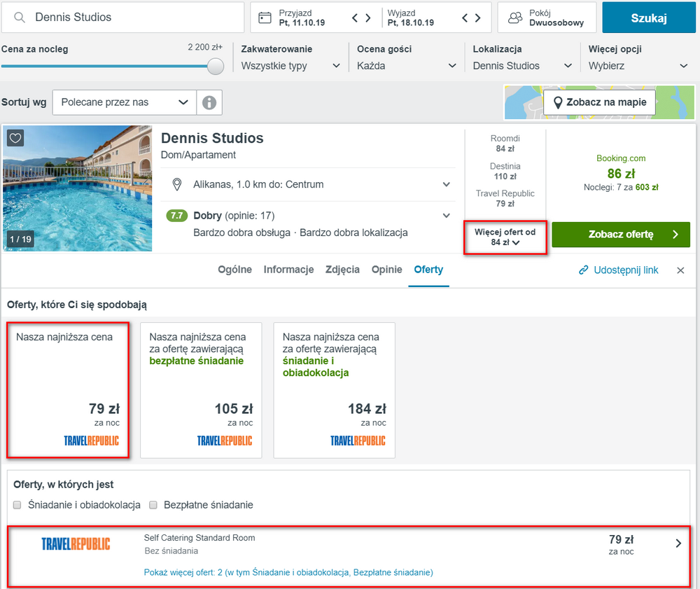This screenshot has width=700, height=589.
Task: Advance arrival date with right arrow
Action: (x=368, y=18)
